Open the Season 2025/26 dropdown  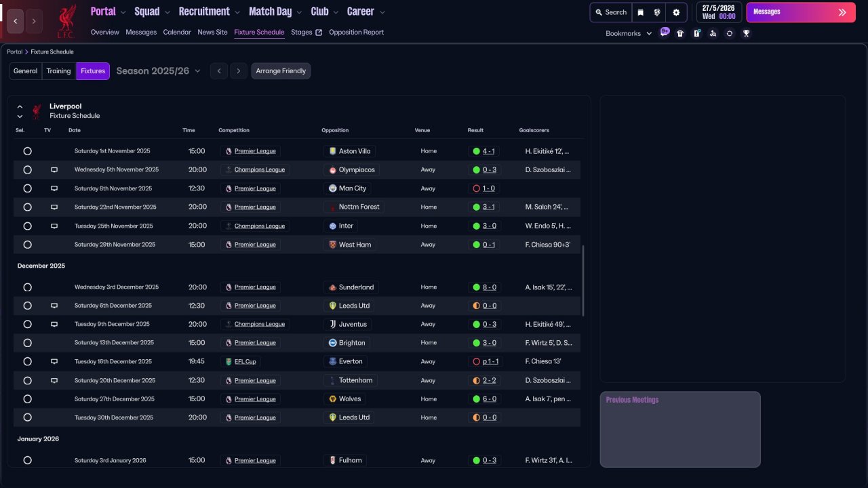click(159, 71)
